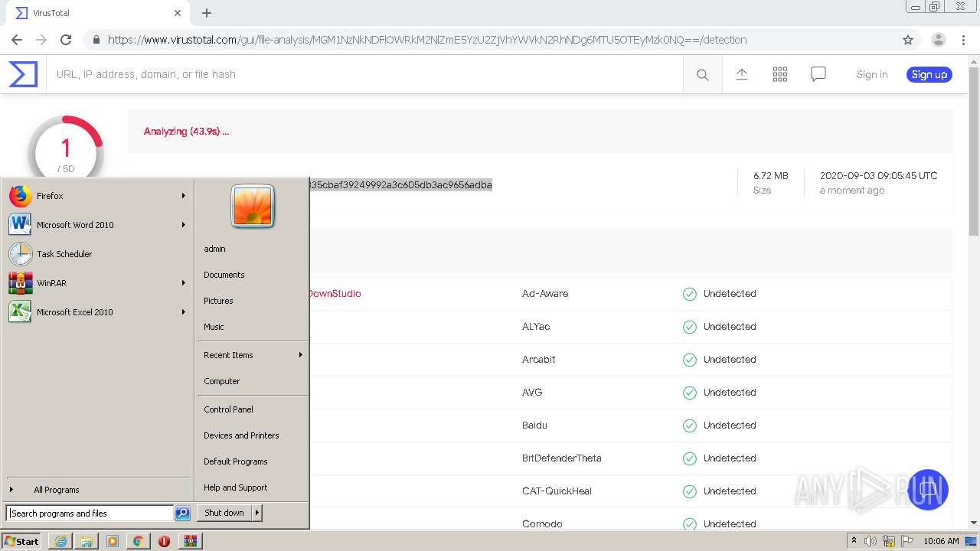Viewport: 980px width, 551px height.
Task: Open Windows Explorer from taskbar
Action: 87,541
